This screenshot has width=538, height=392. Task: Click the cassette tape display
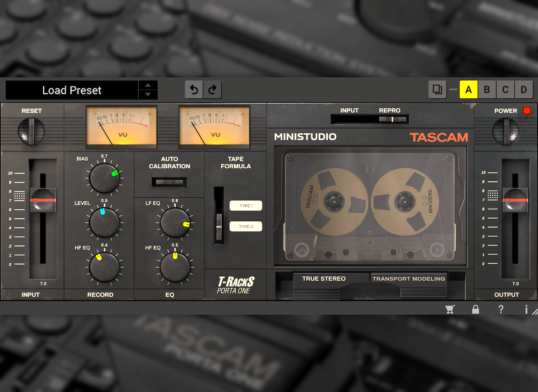(370, 208)
